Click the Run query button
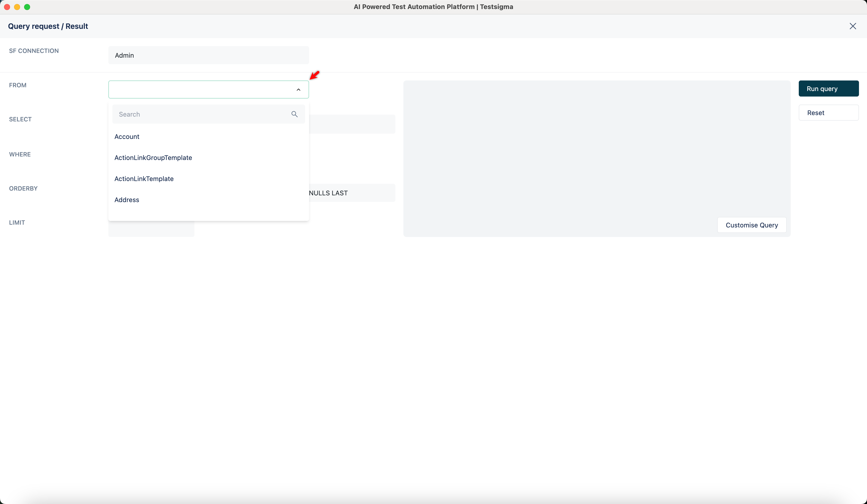This screenshot has width=867, height=504. [829, 88]
